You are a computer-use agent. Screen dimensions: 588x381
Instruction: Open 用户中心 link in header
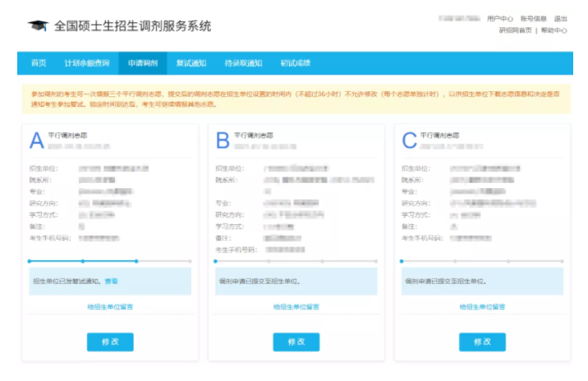(x=500, y=18)
